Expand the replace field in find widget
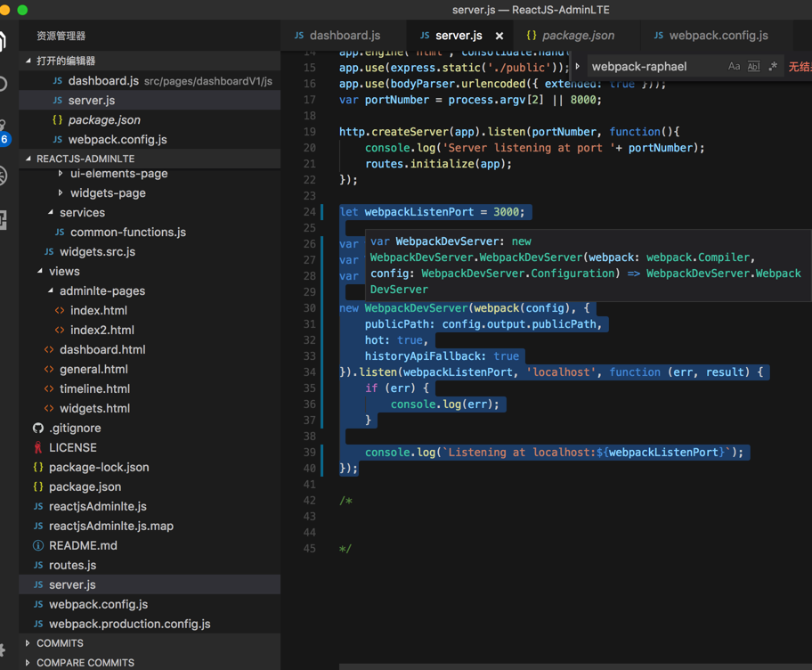812x670 pixels. [578, 67]
